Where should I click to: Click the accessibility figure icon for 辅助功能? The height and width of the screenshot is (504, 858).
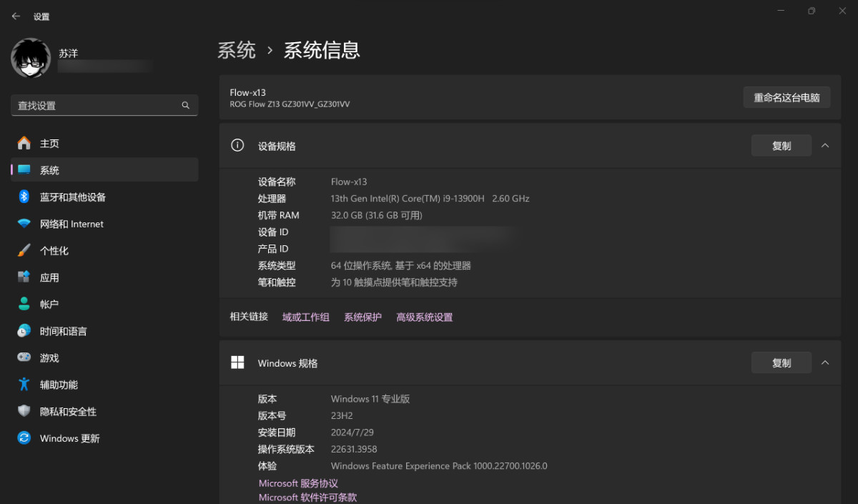coord(24,385)
